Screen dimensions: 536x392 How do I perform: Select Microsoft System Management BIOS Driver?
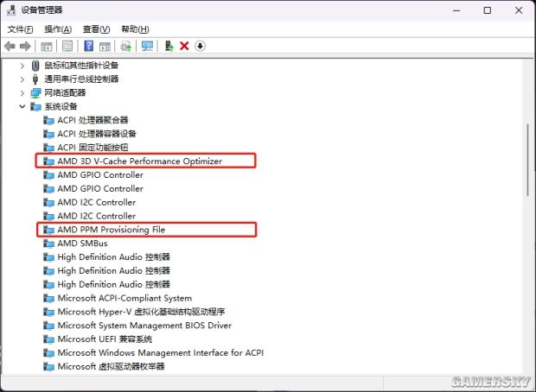[x=144, y=326]
